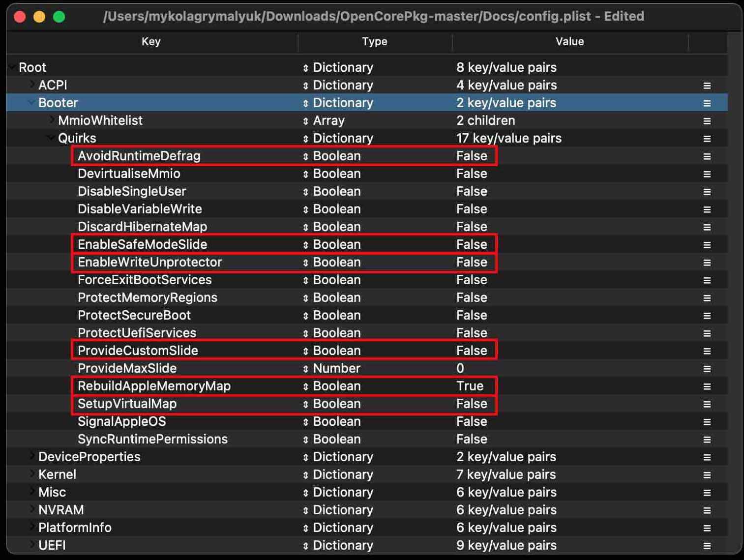Change type selector for Root Dictionary

click(305, 68)
